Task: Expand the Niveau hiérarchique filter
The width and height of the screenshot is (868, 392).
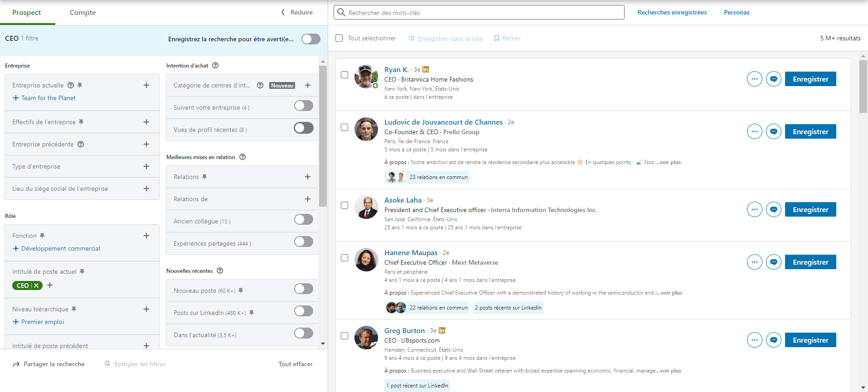Action: (x=146, y=309)
